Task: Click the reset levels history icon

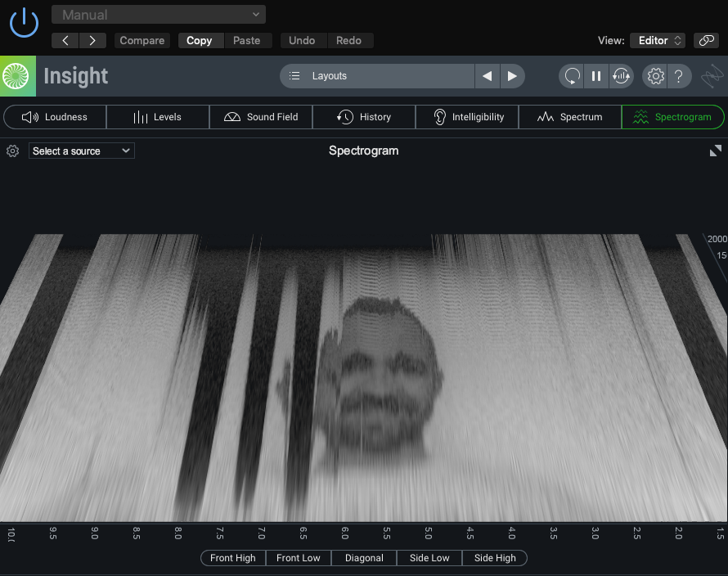Action: click(622, 76)
